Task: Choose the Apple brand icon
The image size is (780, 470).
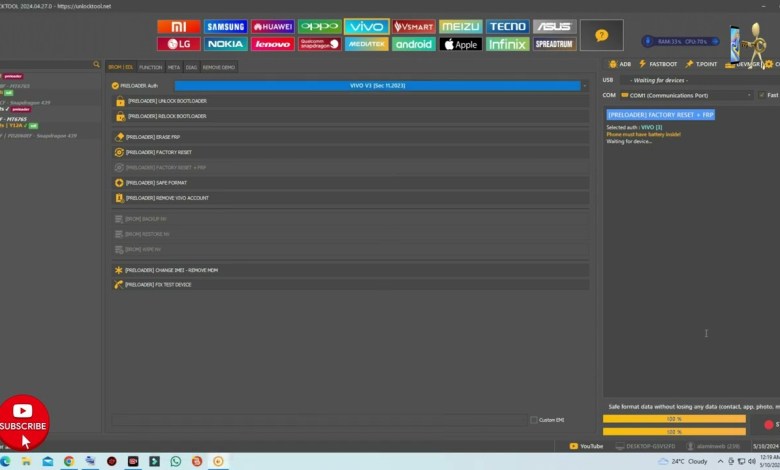Action: pos(460,44)
